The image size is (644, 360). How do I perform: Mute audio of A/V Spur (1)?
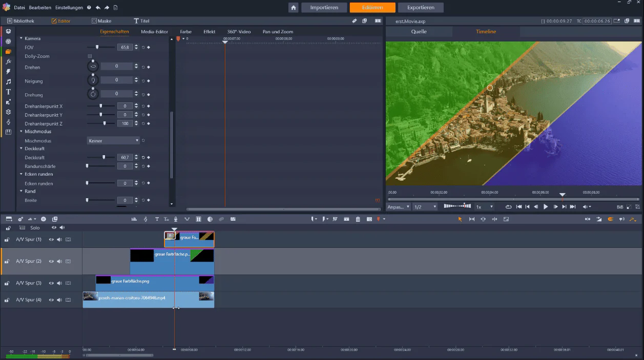59,240
